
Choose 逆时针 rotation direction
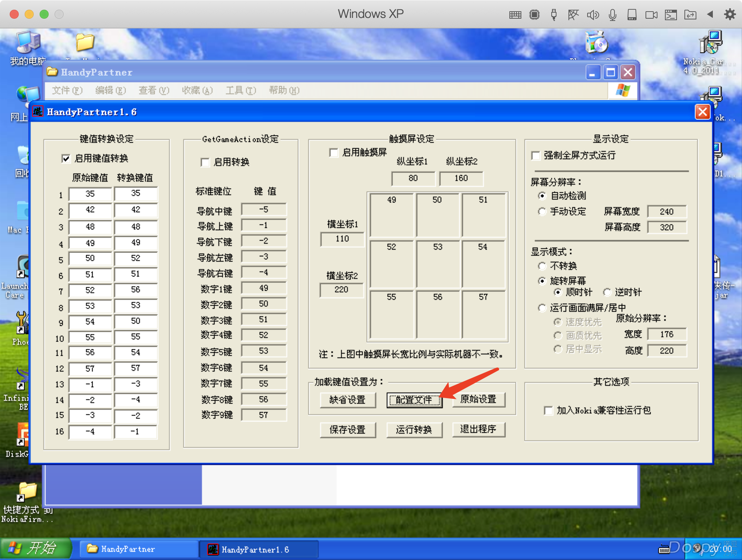(x=607, y=292)
